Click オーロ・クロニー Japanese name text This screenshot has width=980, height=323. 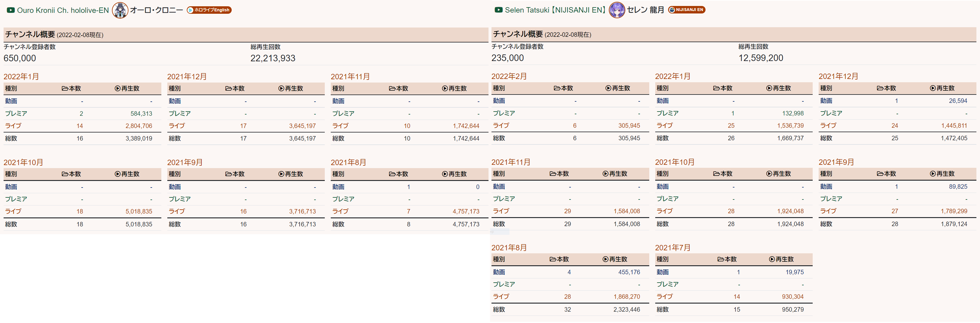point(156,10)
